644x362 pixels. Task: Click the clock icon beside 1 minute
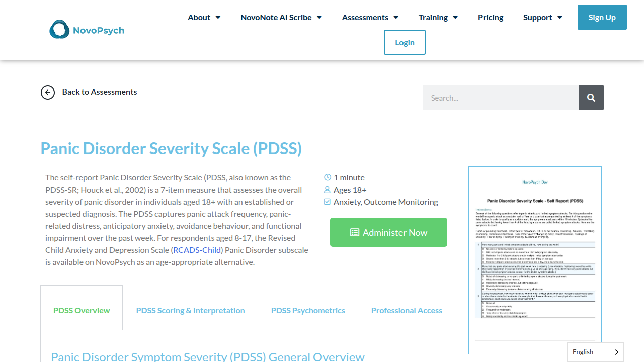coord(328,177)
